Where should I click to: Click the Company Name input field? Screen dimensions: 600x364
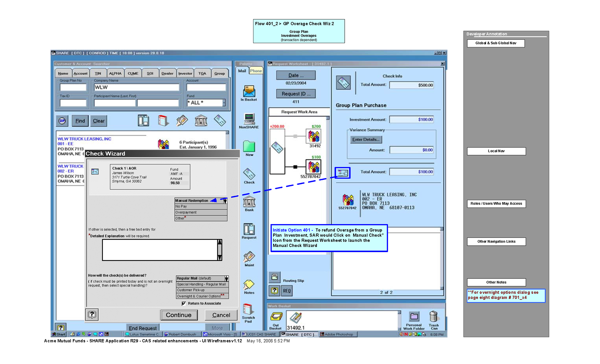(137, 87)
